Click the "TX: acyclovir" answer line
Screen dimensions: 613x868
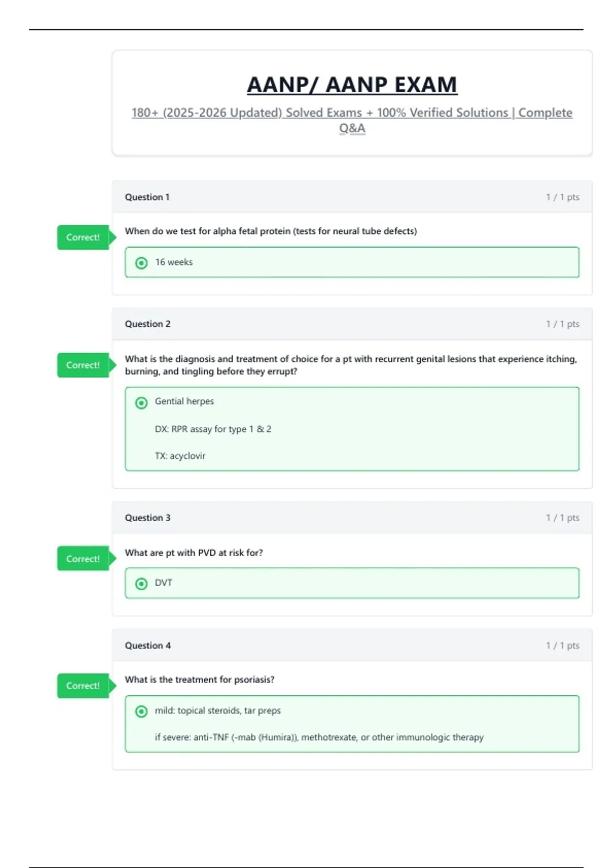coord(180,456)
